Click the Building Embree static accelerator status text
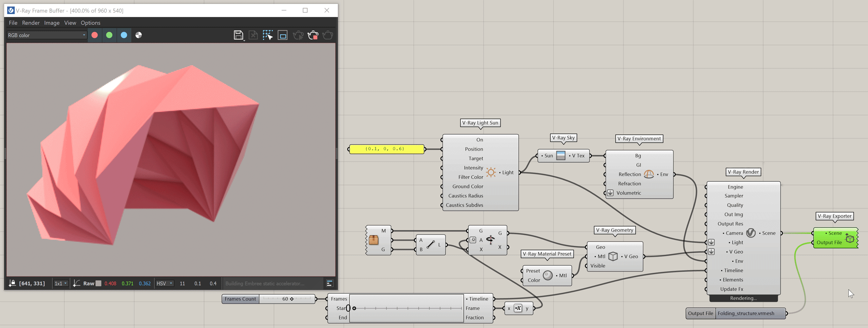 point(265,283)
